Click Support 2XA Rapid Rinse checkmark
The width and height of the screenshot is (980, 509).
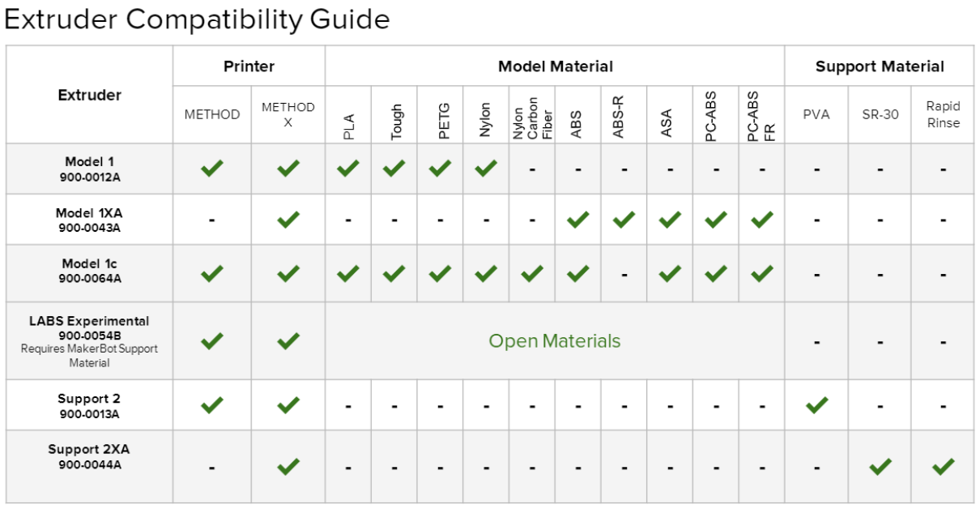tap(943, 466)
